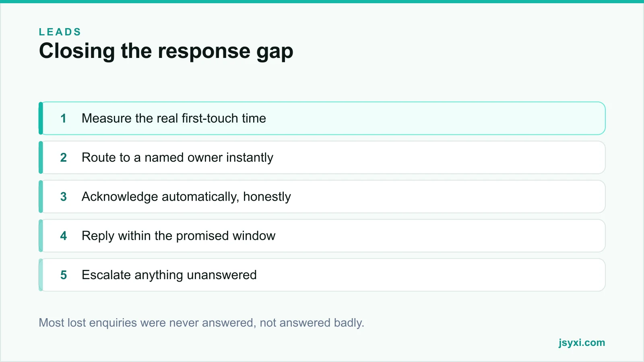Viewport: 644px width, 362px height.
Task: Select Escalate anything unanswered item
Action: pyautogui.click(x=322, y=275)
